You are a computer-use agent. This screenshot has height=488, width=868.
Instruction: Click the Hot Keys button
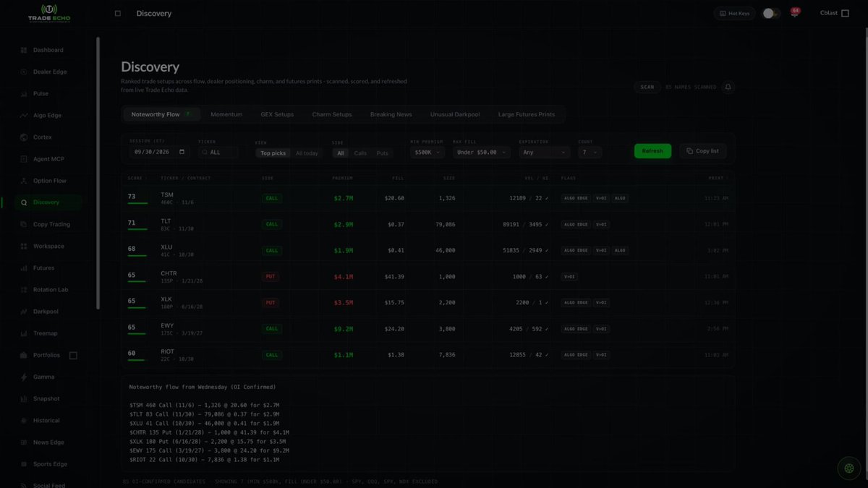(735, 13)
